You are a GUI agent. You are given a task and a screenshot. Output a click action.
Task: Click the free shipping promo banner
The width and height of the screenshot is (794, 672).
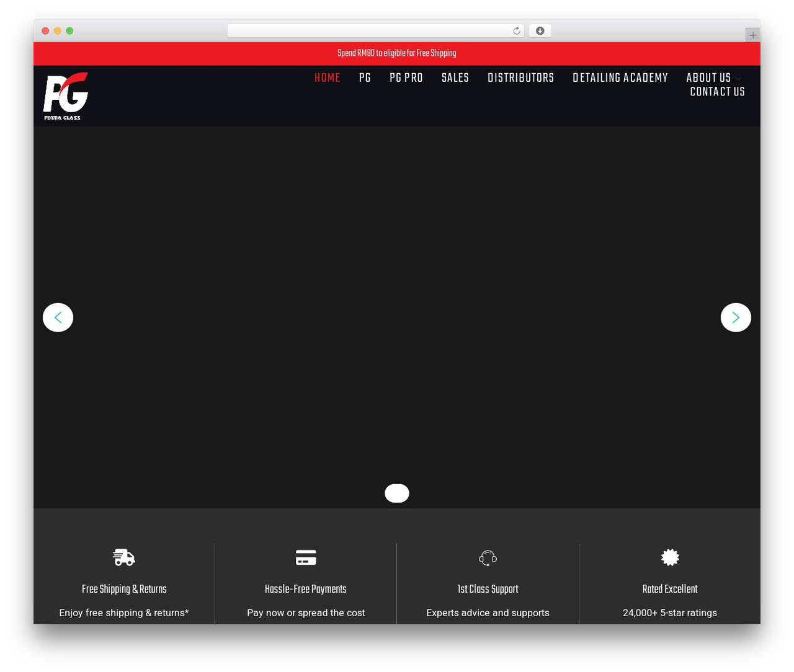[397, 53]
